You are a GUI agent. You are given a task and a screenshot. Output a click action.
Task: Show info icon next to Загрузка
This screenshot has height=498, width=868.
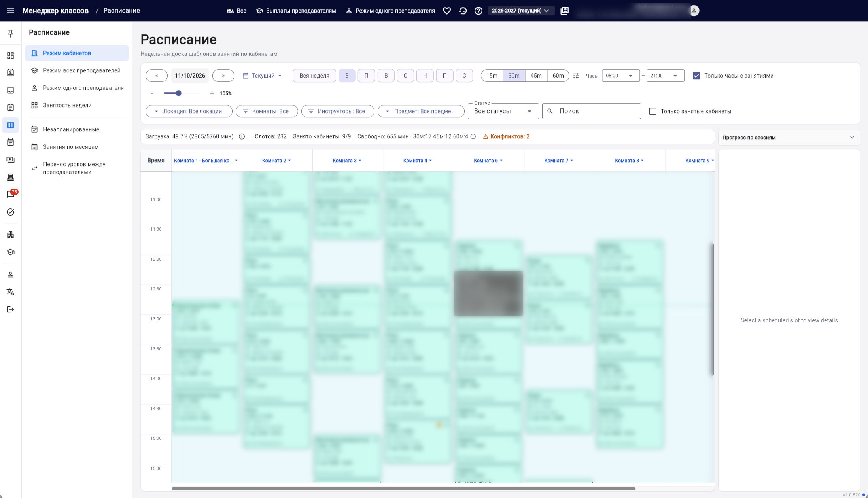pyautogui.click(x=242, y=136)
